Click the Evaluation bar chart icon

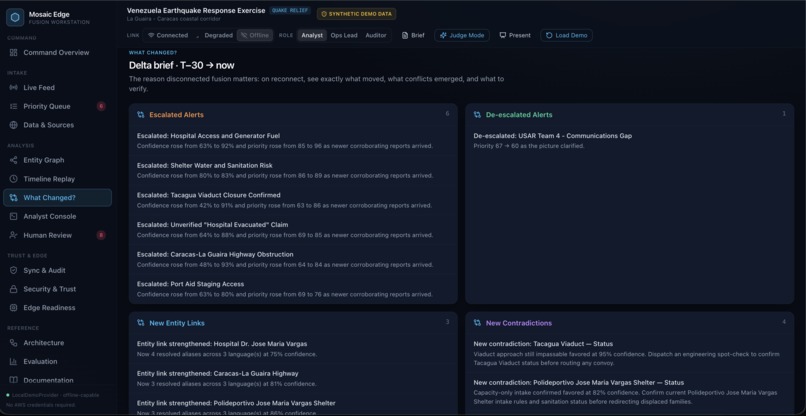point(13,361)
